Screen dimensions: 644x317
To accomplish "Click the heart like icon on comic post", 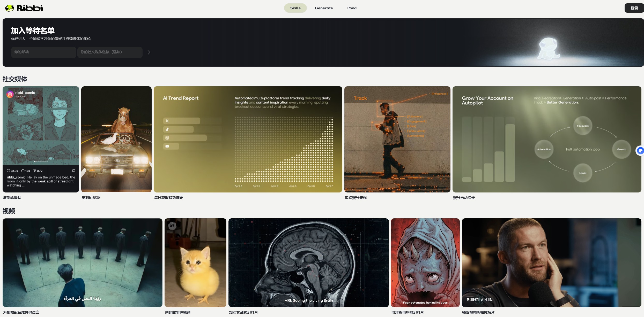I will click(x=8, y=171).
